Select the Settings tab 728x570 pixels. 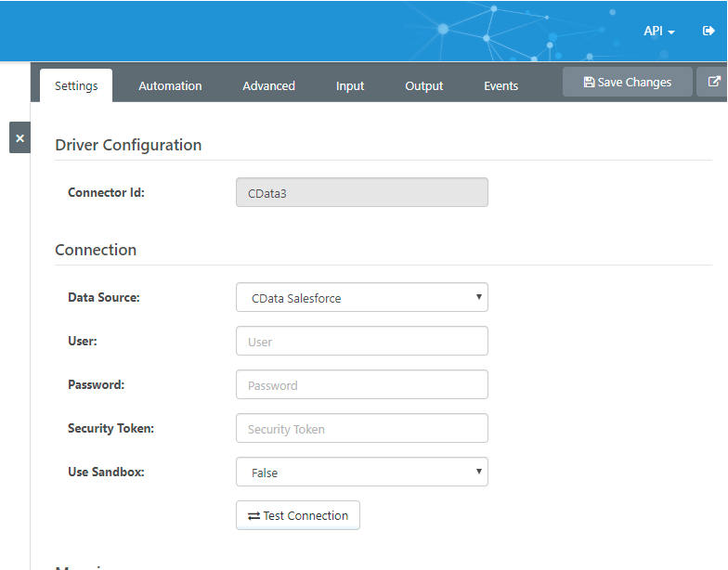[x=76, y=86]
